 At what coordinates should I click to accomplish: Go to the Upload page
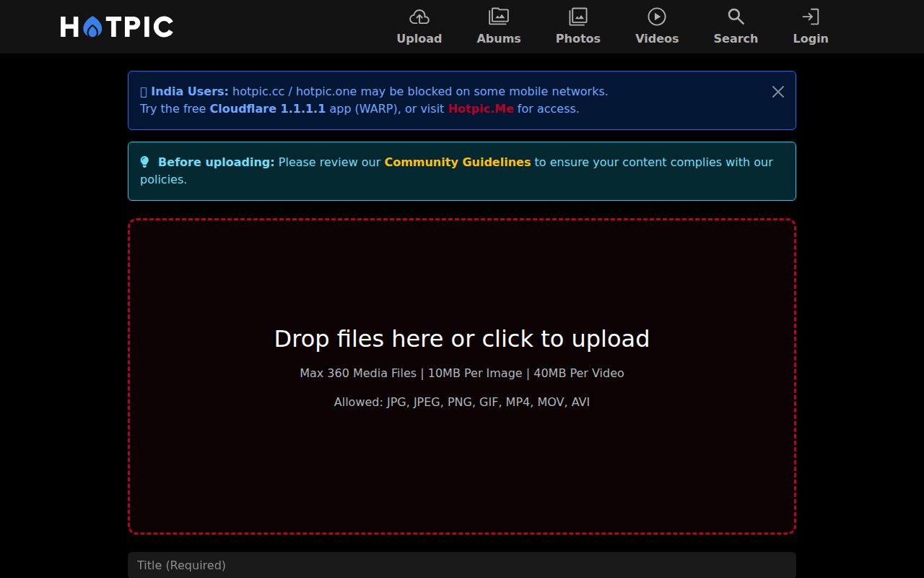(419, 38)
